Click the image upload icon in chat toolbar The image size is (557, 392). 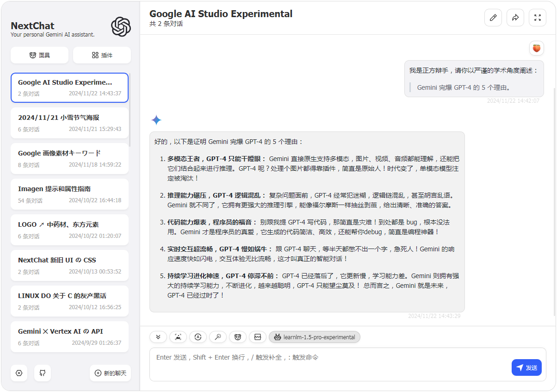[178, 337]
